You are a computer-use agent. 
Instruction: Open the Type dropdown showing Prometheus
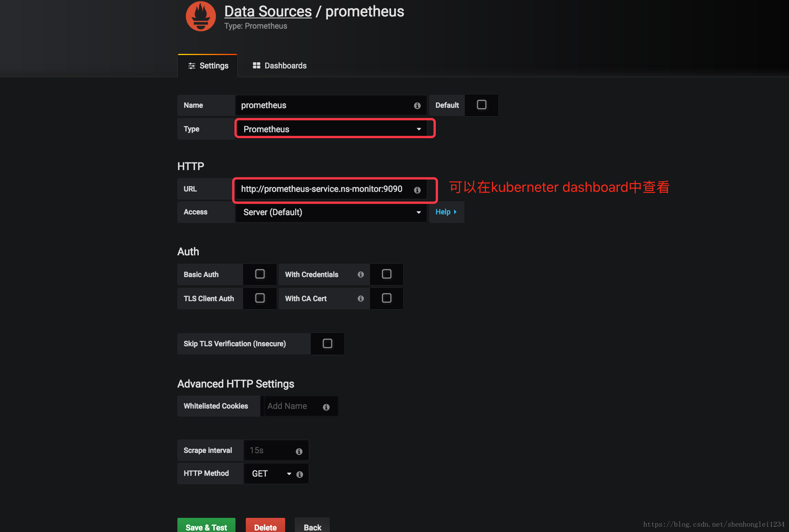pyautogui.click(x=331, y=129)
